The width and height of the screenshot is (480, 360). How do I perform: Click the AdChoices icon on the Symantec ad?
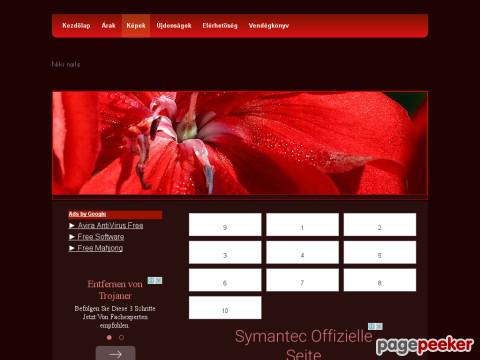375,326
